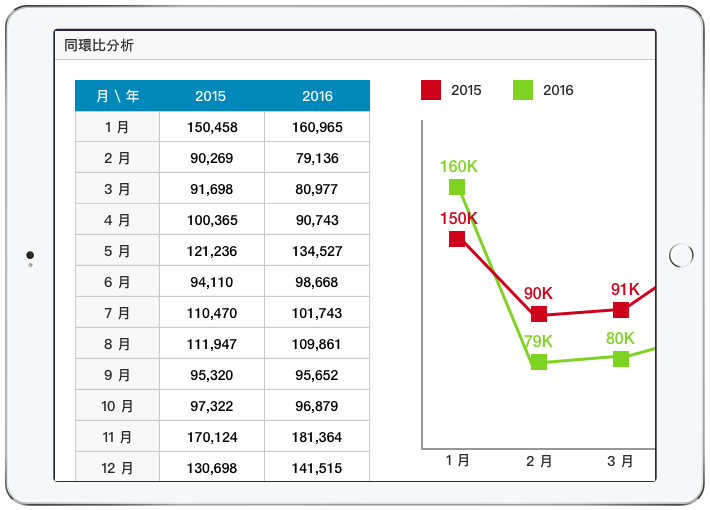The width and height of the screenshot is (710, 510).
Task: Tap the green 80K data point marker
Action: (621, 358)
